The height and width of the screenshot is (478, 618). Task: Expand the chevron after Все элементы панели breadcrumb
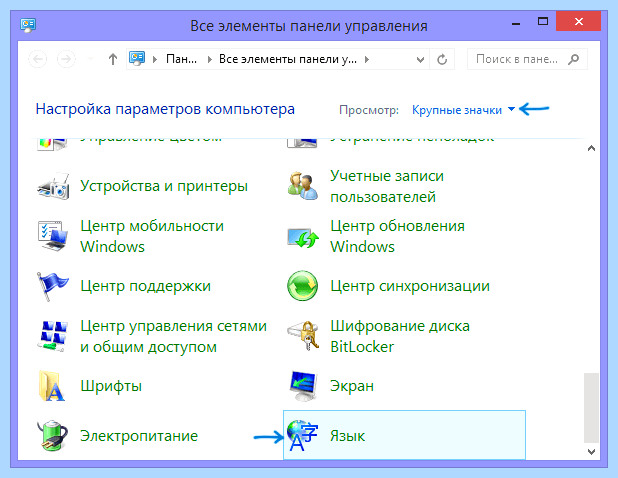pyautogui.click(x=367, y=60)
